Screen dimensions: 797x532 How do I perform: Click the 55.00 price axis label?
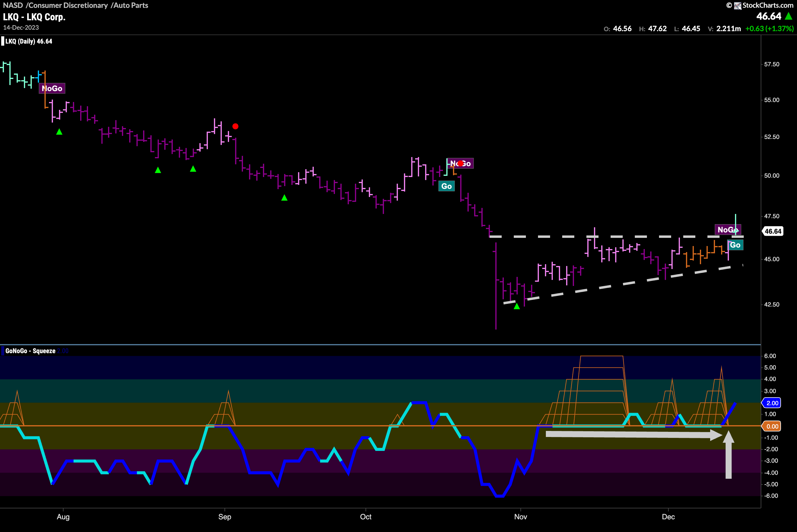click(x=772, y=100)
